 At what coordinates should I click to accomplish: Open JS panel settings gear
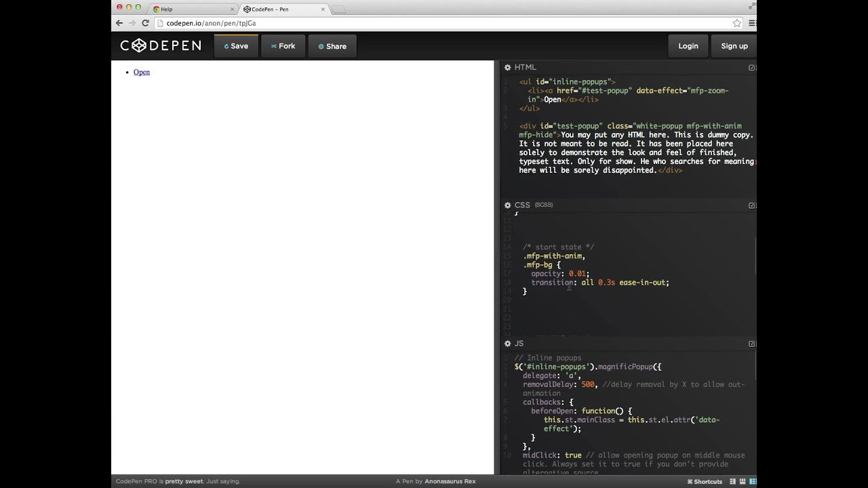pos(507,344)
